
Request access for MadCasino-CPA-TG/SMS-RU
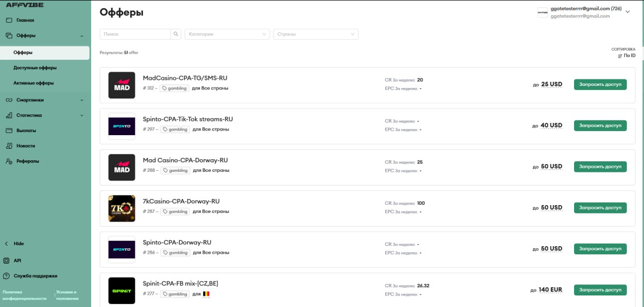(x=600, y=84)
